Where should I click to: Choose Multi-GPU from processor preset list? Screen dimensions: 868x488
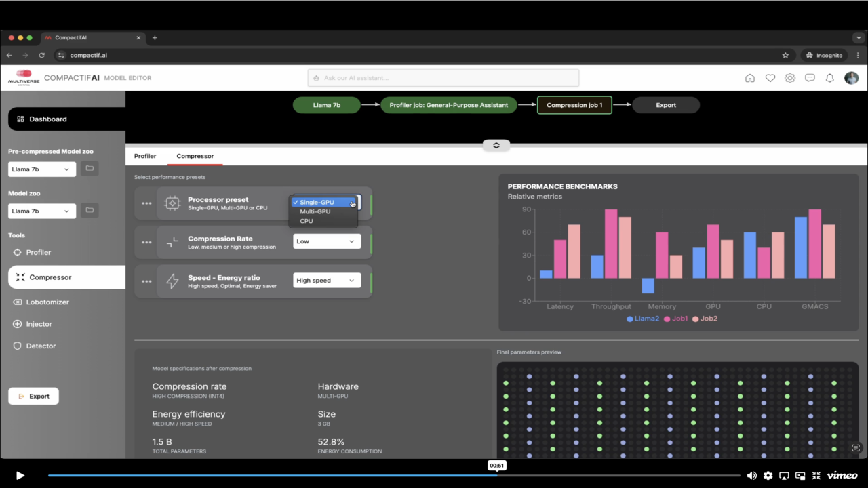tap(315, 211)
